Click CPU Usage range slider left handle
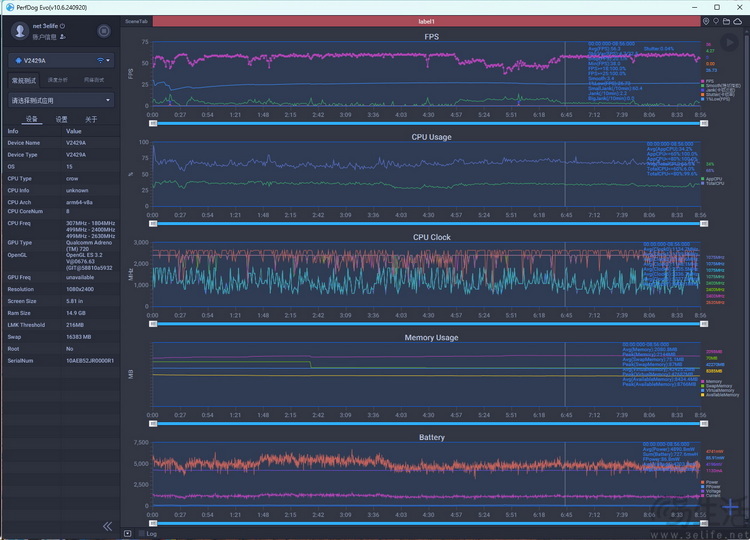The height and width of the screenshot is (540, 750). click(x=153, y=223)
